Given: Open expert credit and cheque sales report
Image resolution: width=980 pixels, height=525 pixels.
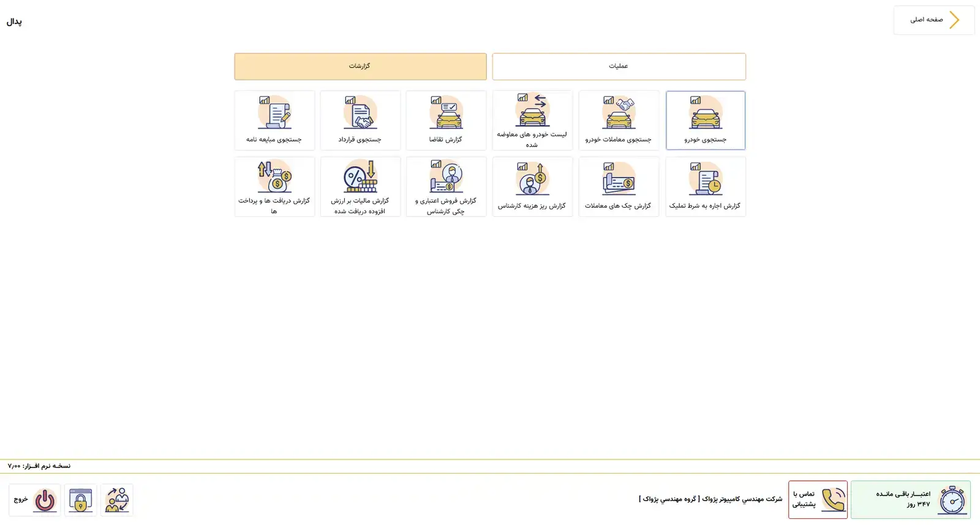Looking at the screenshot, I should pyautogui.click(x=446, y=186).
